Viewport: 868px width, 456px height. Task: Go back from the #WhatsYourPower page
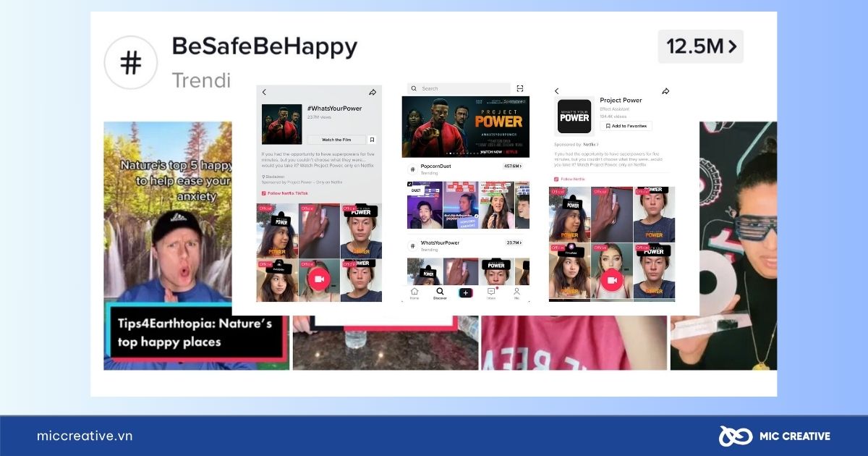point(264,93)
